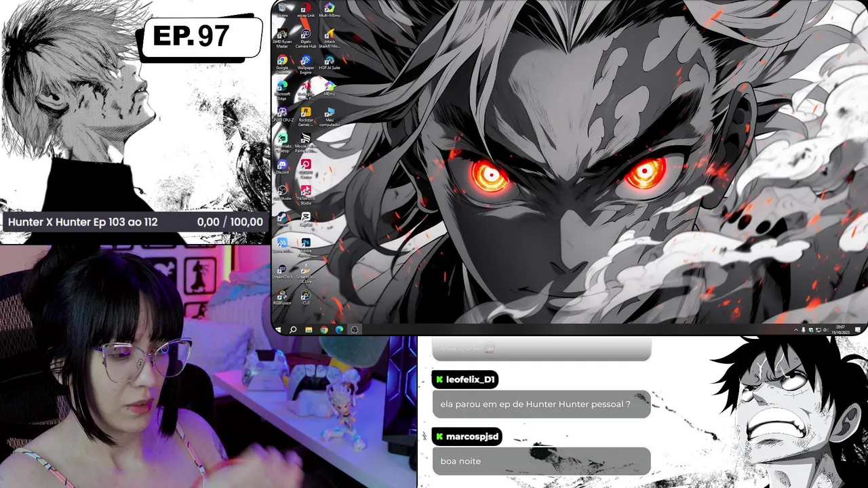Launch AMD Ryzen Master from desktop

pos(282,38)
